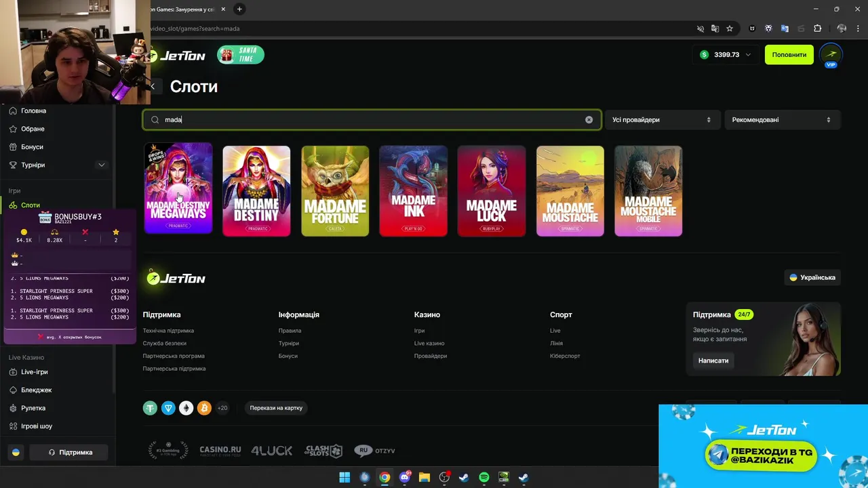Click the search field containing mada

pyautogui.click(x=372, y=119)
